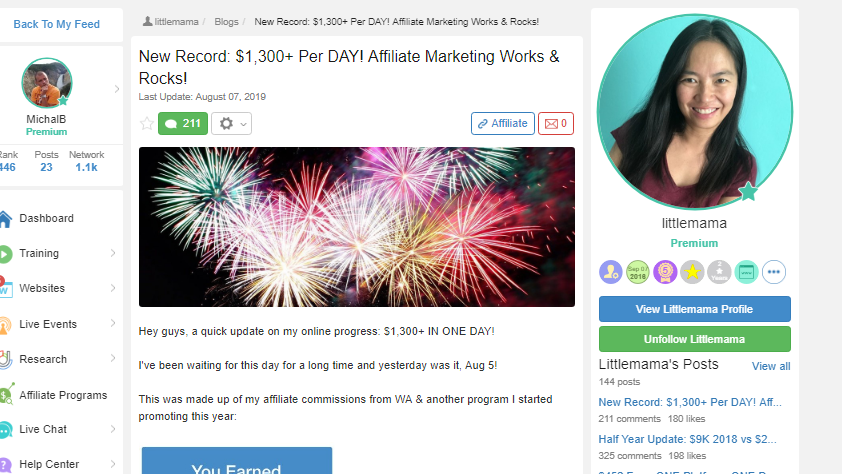Click View Littlemama Profile button
842x474 pixels.
click(x=694, y=309)
